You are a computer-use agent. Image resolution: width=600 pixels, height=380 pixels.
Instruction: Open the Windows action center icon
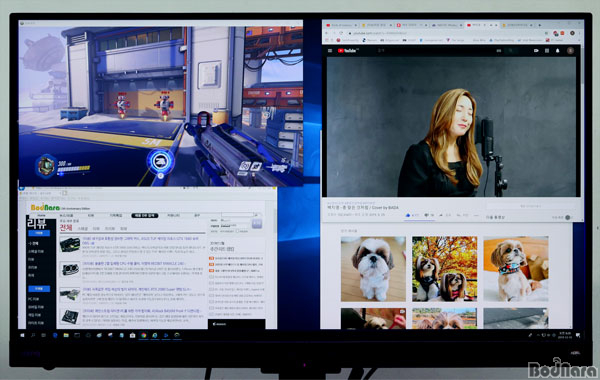click(x=578, y=335)
